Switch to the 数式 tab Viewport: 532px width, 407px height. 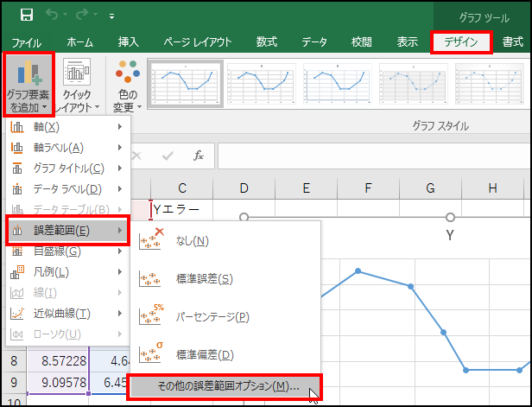[x=266, y=42]
